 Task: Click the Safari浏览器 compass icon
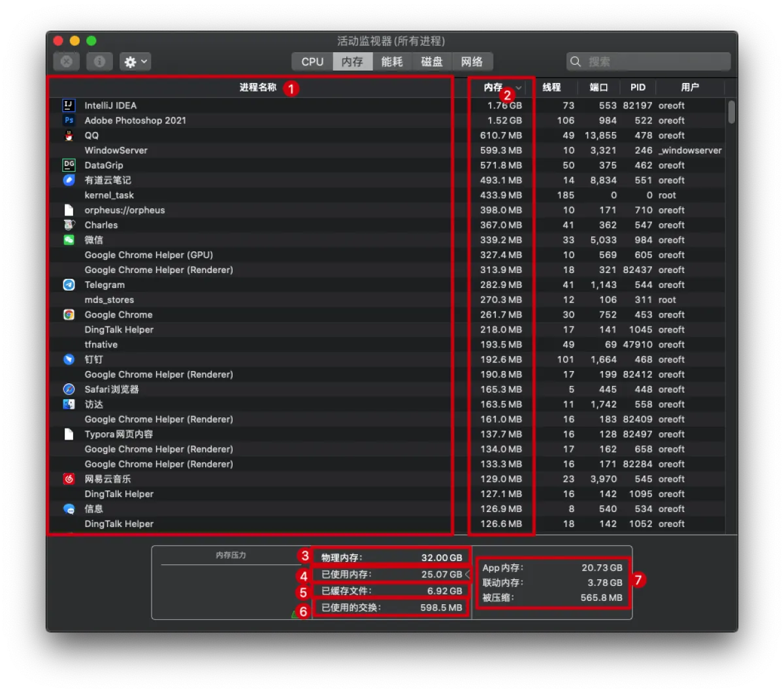pos(69,389)
